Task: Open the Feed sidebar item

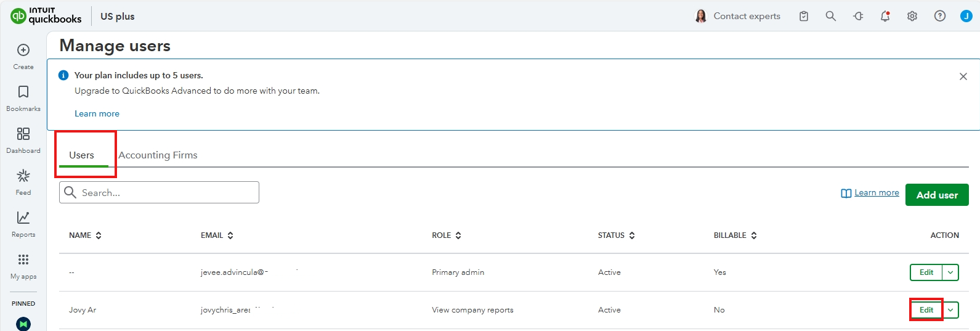Action: click(23, 177)
